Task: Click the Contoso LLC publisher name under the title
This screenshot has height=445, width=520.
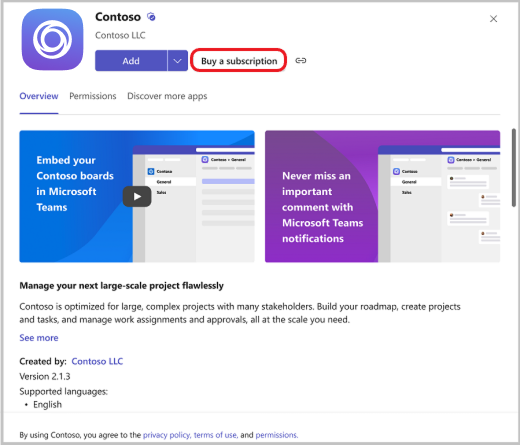Action: 120,35
